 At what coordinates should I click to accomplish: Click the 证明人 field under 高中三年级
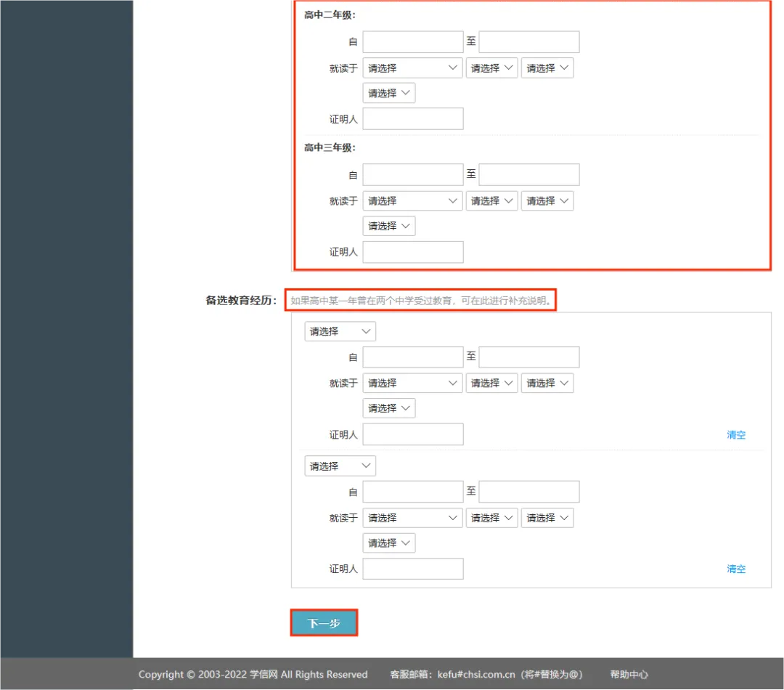412,252
